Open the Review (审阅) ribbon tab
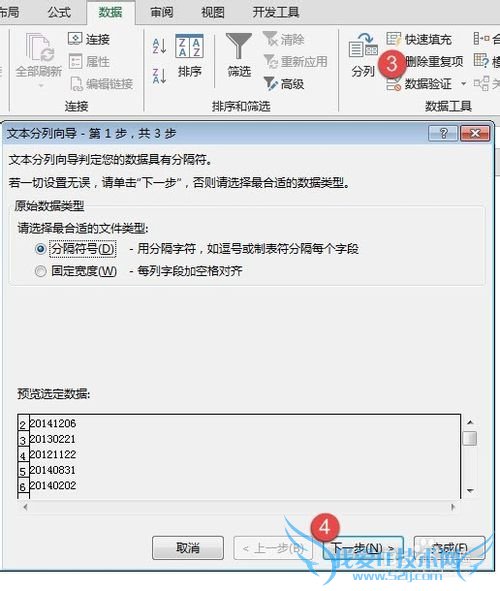The width and height of the screenshot is (500, 591). pos(162,12)
